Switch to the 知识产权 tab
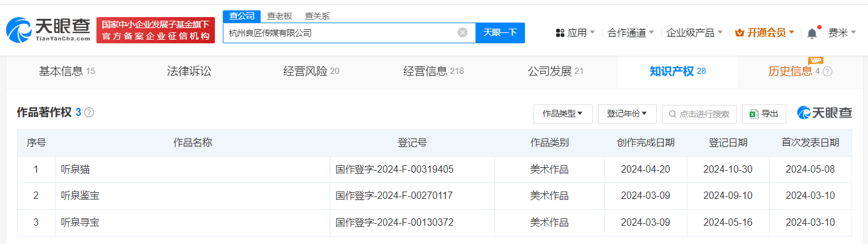Image resolution: width=868 pixels, height=244 pixels. click(678, 71)
